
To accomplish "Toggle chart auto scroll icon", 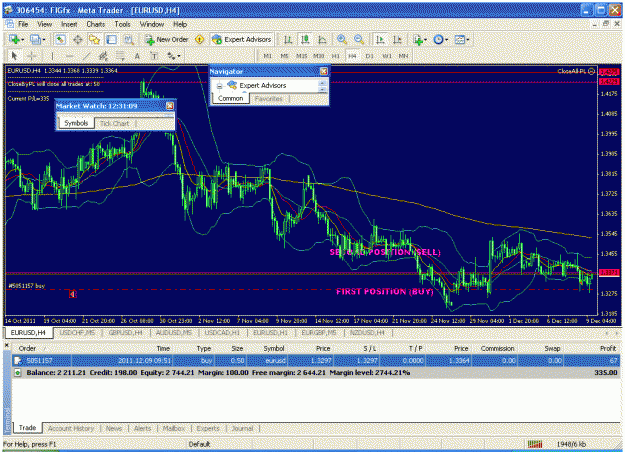I will [x=380, y=39].
